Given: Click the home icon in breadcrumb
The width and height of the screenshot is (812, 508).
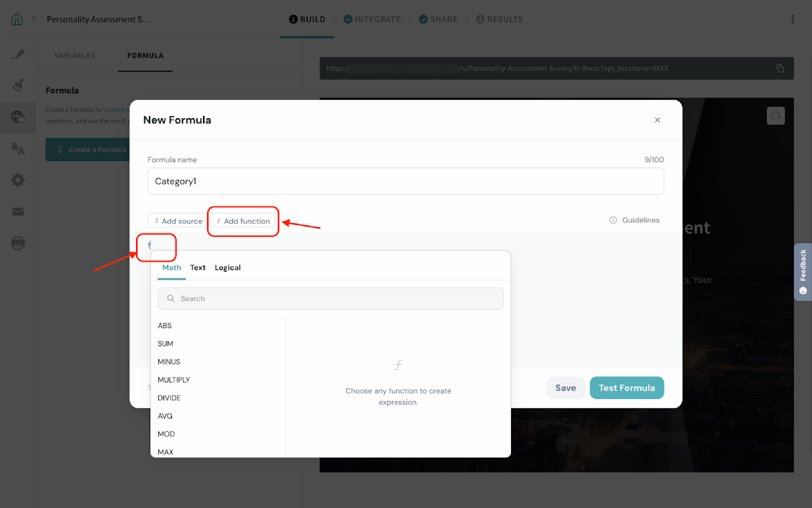Looking at the screenshot, I should [x=17, y=19].
